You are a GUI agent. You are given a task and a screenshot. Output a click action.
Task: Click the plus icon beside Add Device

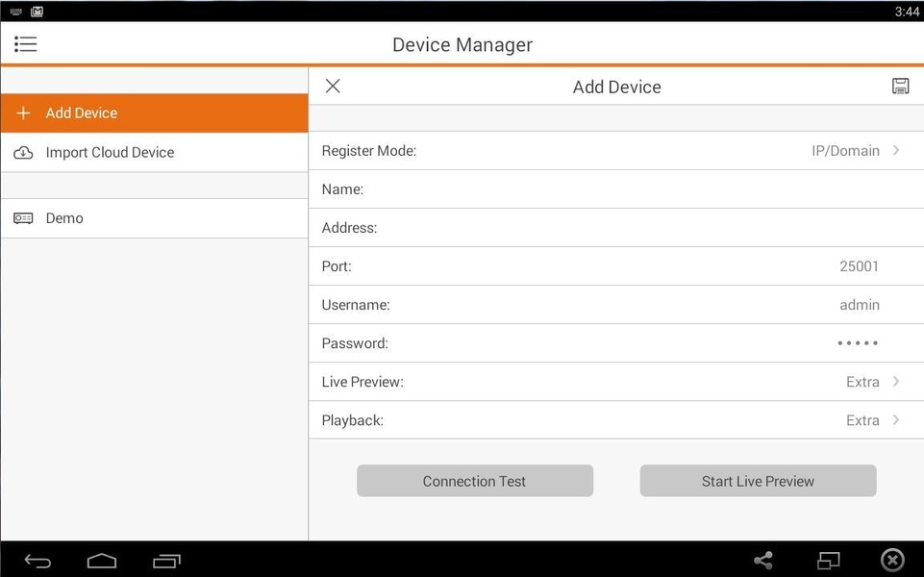(24, 113)
